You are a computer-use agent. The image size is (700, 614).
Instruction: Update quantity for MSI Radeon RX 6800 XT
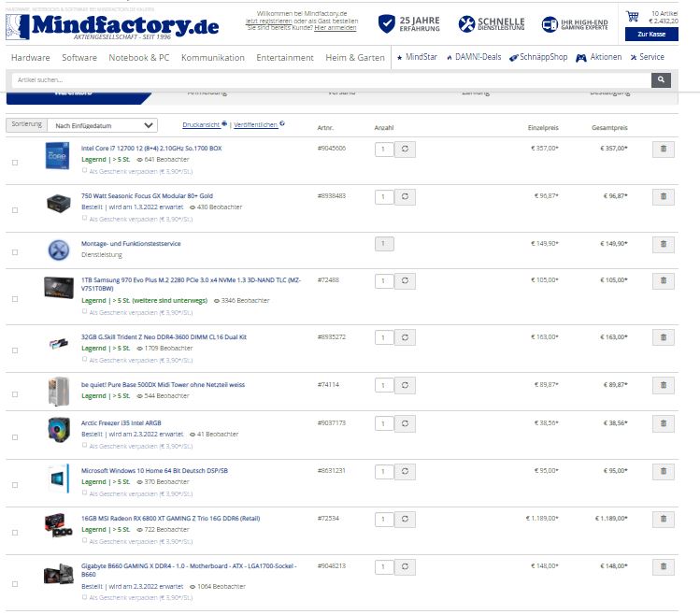click(x=405, y=520)
